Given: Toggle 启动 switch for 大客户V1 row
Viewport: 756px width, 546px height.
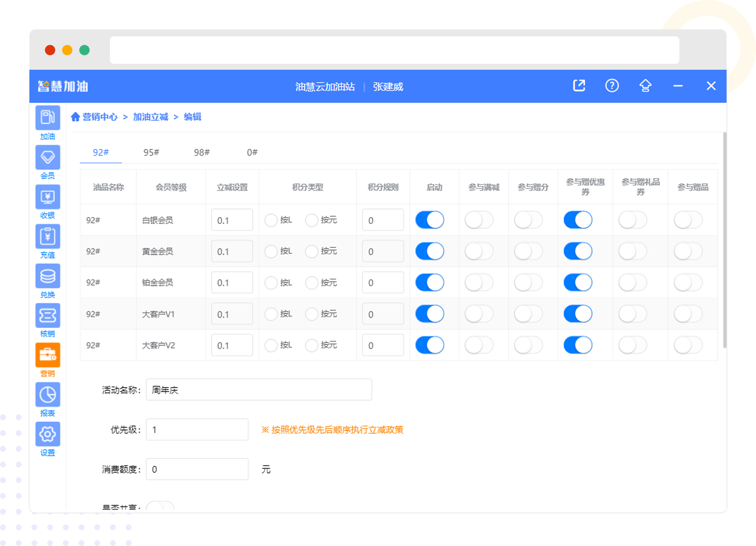Looking at the screenshot, I should click(x=430, y=314).
